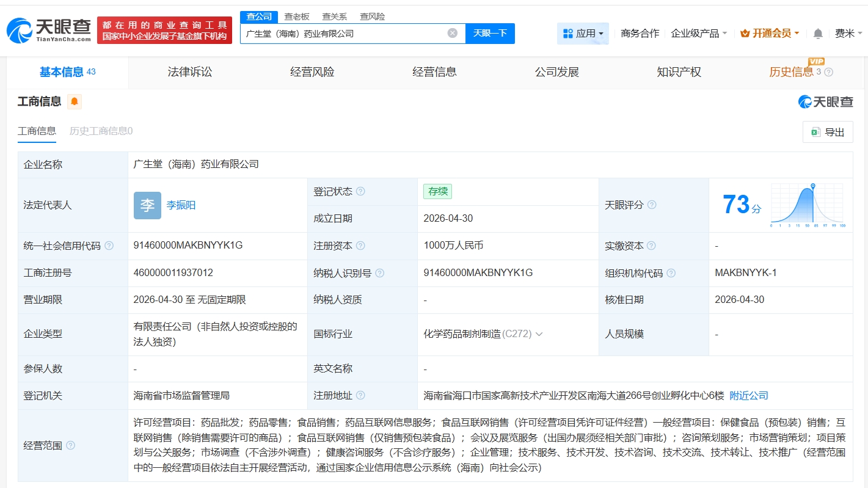Select the 工商信息 sub-tab
Viewport: 868px width, 488px height.
(37, 131)
